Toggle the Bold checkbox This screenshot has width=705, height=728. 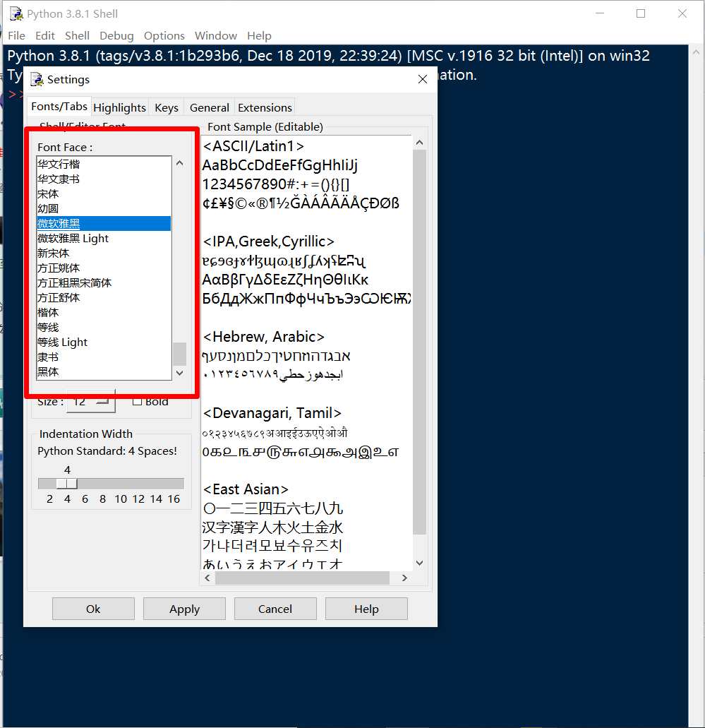click(138, 402)
